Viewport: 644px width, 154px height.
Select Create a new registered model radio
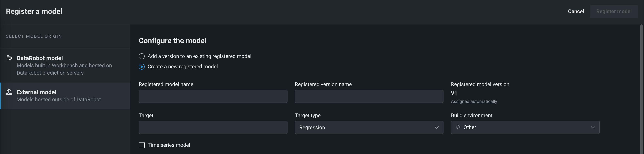point(142,67)
